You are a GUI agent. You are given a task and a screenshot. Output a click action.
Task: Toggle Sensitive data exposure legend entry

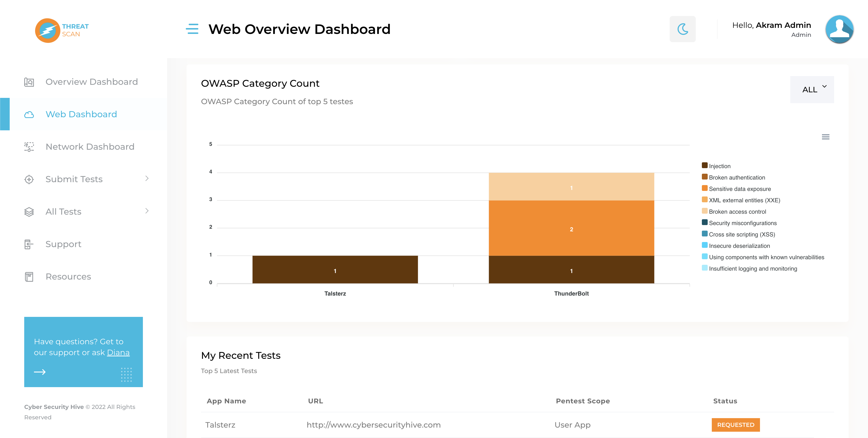(x=739, y=189)
